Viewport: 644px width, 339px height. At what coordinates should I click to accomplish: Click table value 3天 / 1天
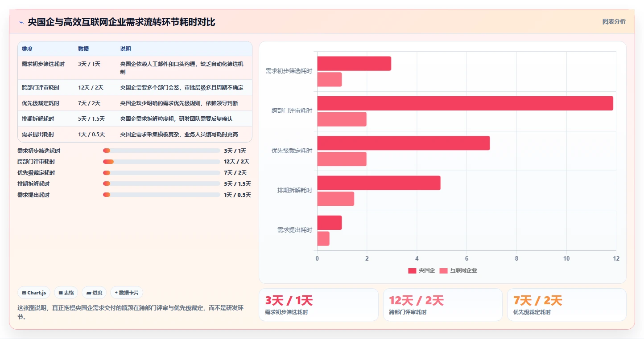[89, 64]
